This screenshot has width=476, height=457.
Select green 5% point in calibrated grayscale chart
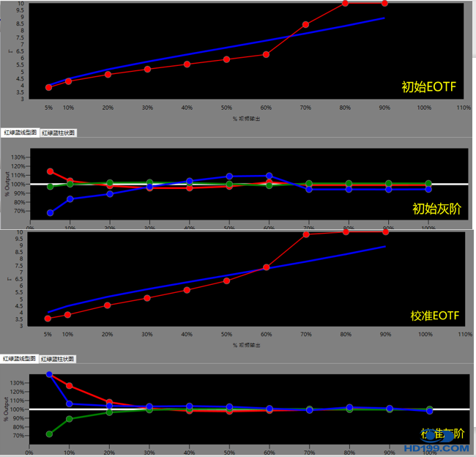(x=49, y=434)
